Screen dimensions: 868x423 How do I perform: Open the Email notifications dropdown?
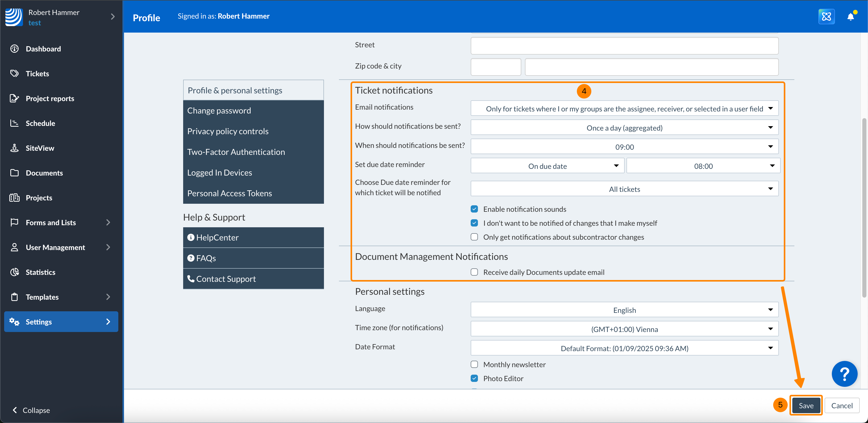click(x=624, y=109)
